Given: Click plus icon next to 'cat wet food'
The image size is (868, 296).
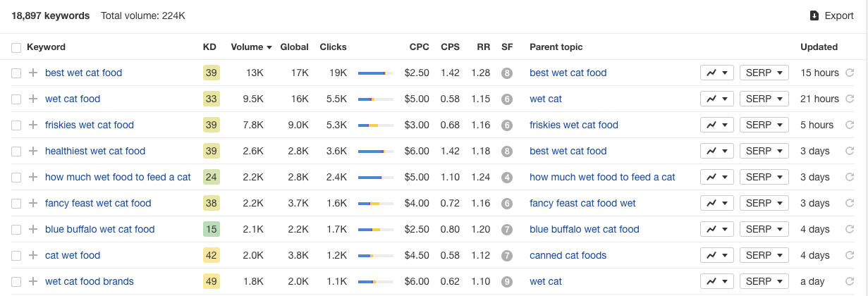Looking at the screenshot, I should click(33, 255).
